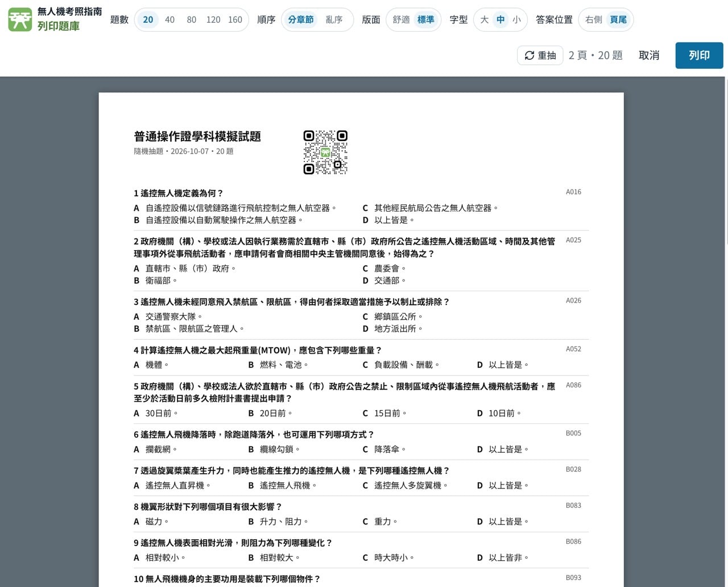Click the subtitle 隨機抽題・2026-10-07・20 題

coord(184,151)
